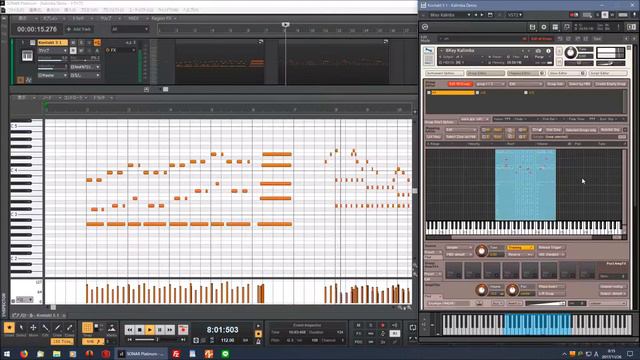Toggle Solo in Mix module

click(x=371, y=325)
